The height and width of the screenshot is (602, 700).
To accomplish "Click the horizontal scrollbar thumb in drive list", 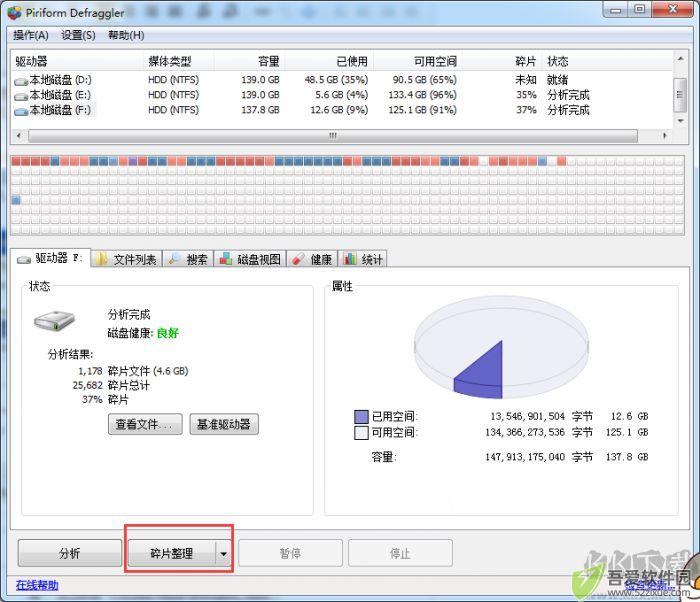I will [x=333, y=135].
